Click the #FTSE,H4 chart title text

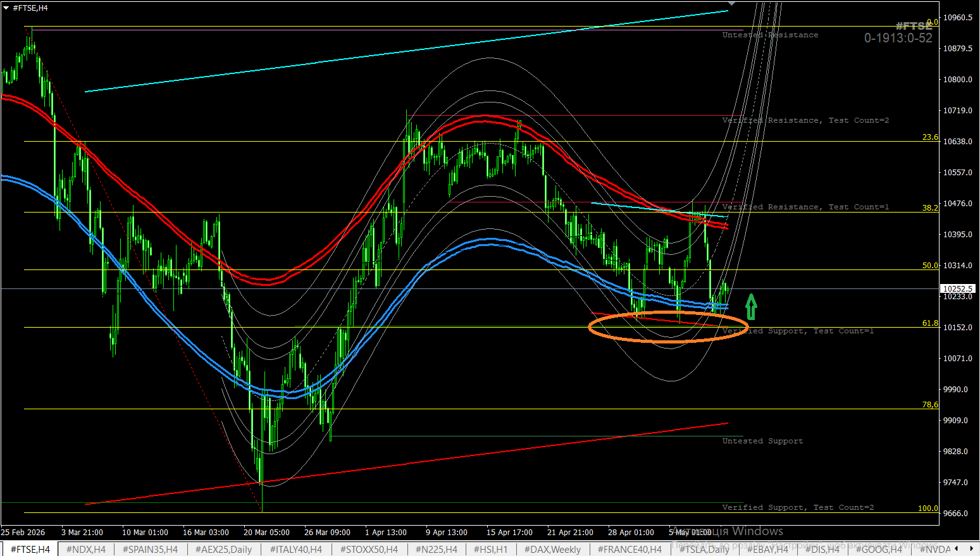[30, 8]
